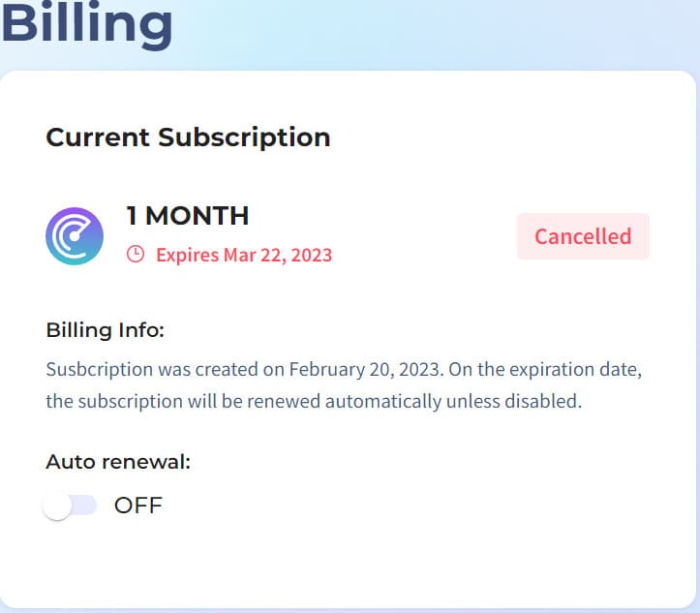Click the Auto renewal label
Viewport: 700px width, 613px height.
point(118,462)
